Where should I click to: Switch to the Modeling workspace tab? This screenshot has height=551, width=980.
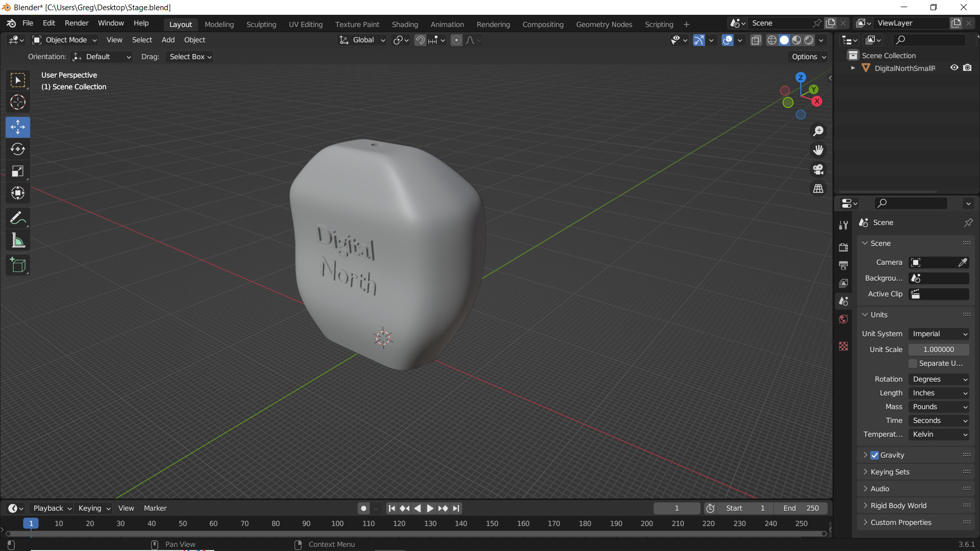click(x=219, y=24)
